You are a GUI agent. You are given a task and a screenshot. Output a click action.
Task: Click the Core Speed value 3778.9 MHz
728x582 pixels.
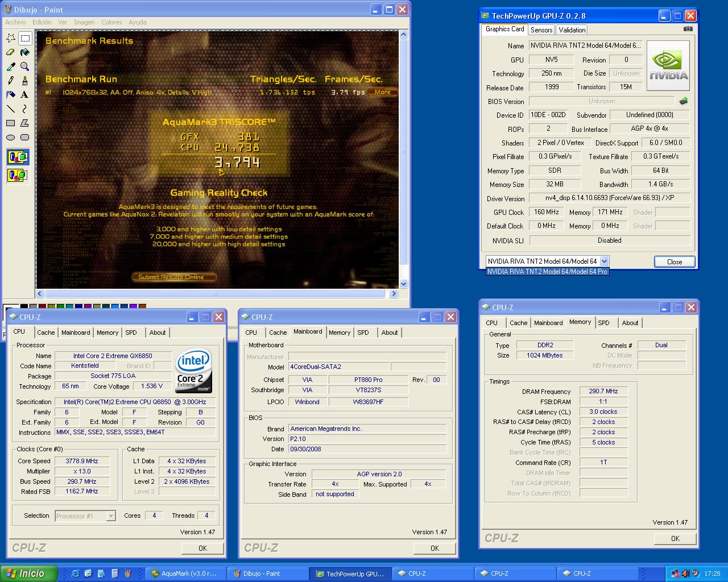point(82,461)
